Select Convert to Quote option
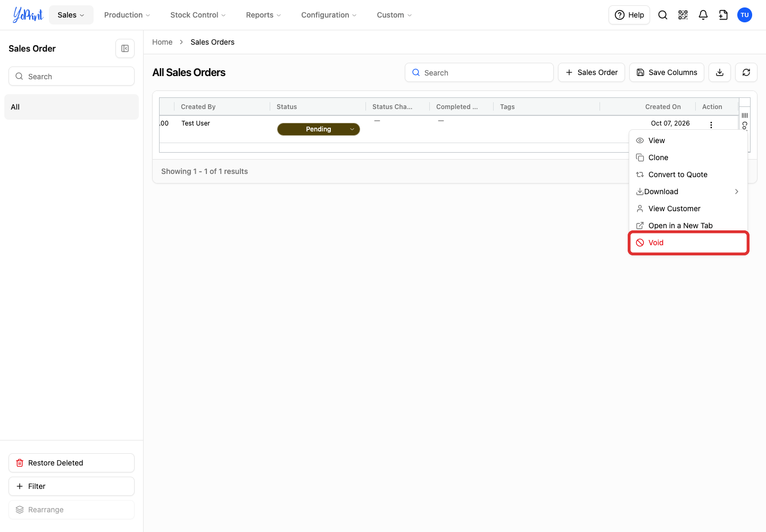 (688, 174)
